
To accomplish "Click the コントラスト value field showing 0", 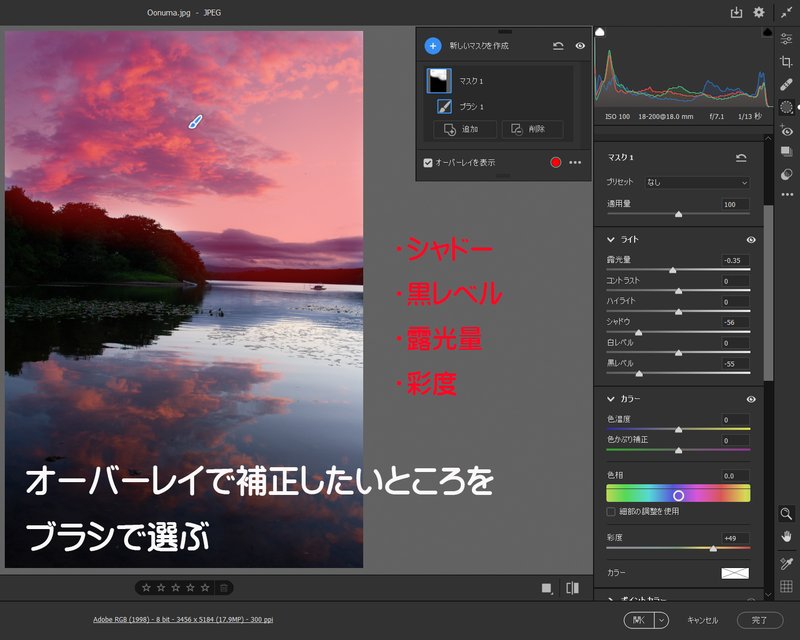I will click(x=735, y=281).
